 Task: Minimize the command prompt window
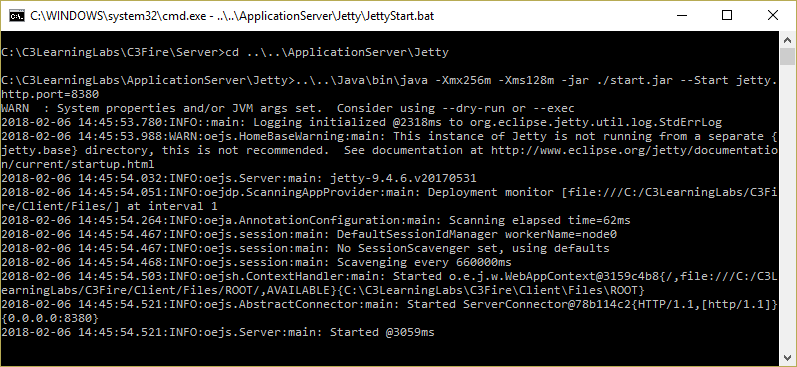tap(682, 16)
